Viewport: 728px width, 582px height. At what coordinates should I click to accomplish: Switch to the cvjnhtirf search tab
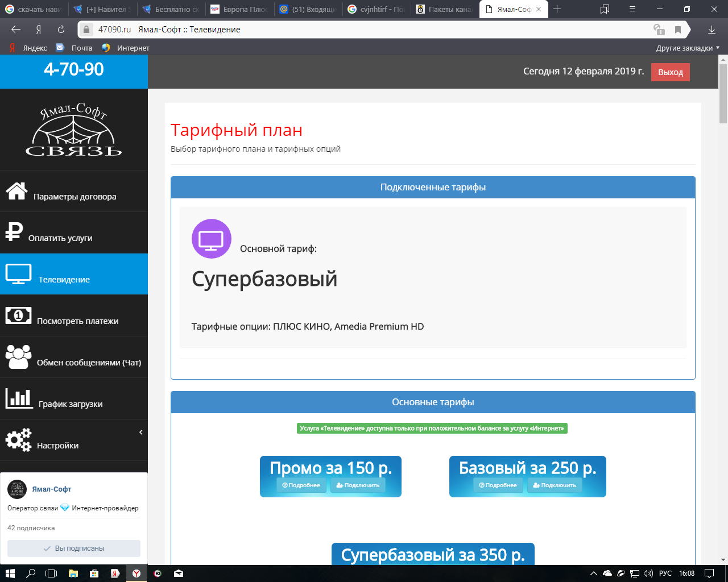[x=376, y=9]
